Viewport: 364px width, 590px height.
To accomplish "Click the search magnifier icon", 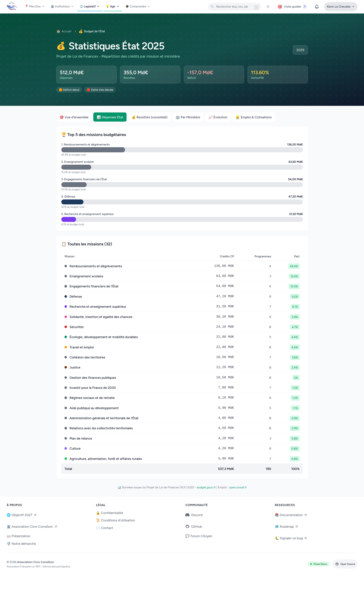I will (212, 7).
